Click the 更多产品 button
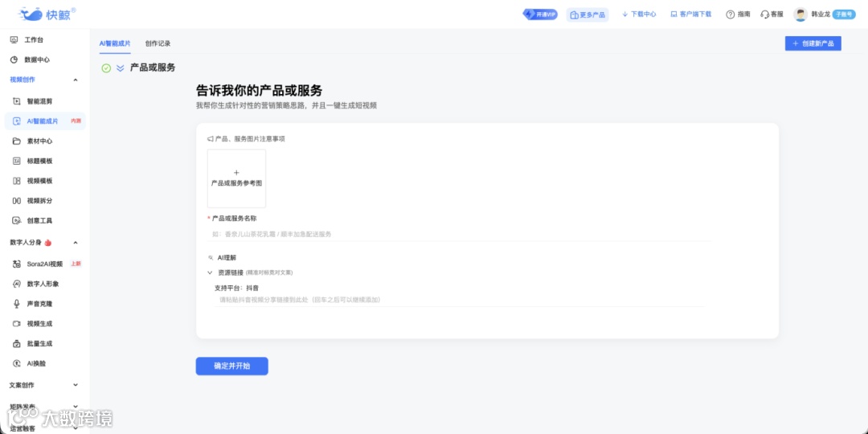 tap(588, 15)
